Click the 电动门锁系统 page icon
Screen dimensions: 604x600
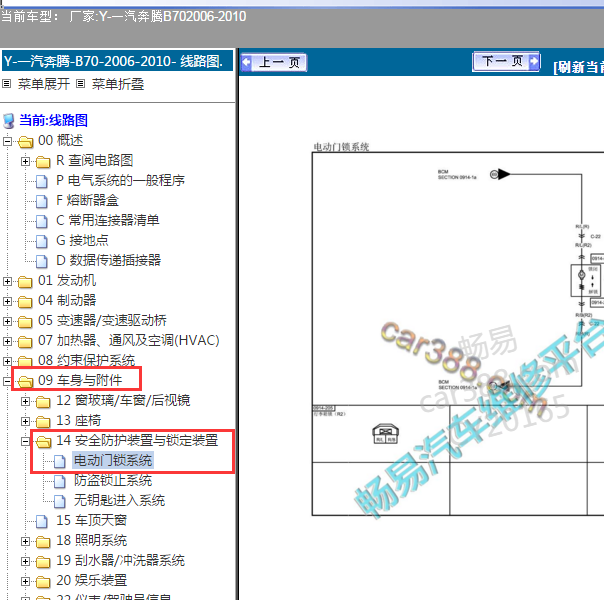pos(60,462)
